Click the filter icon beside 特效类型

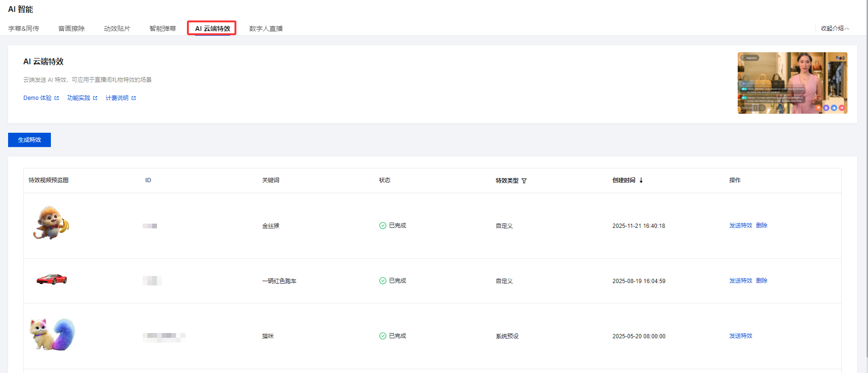524,181
